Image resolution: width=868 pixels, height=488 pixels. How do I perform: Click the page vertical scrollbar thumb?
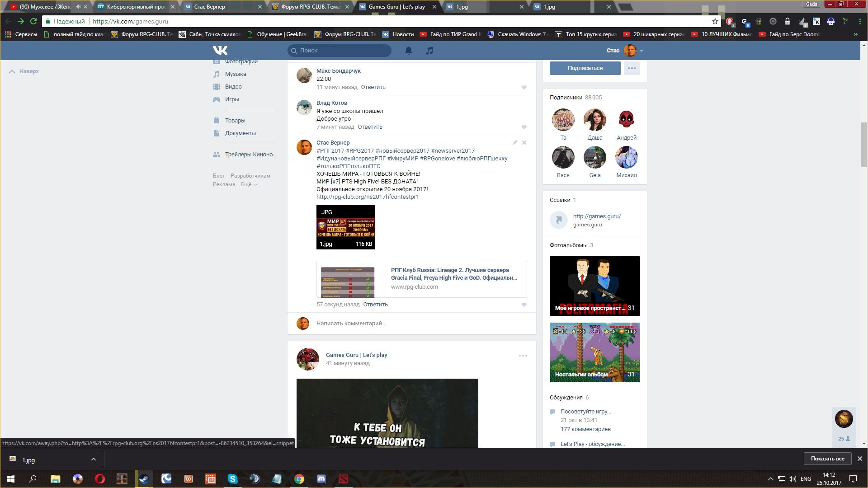pos(864,145)
